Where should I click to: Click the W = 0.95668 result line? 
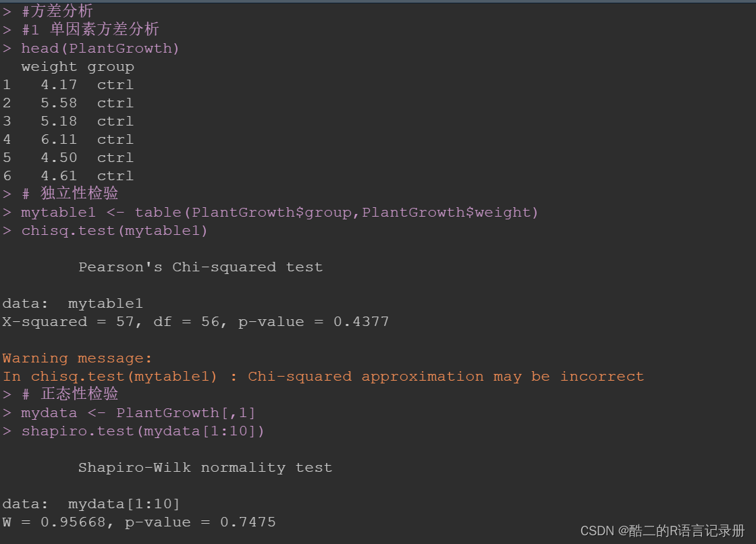tap(139, 522)
